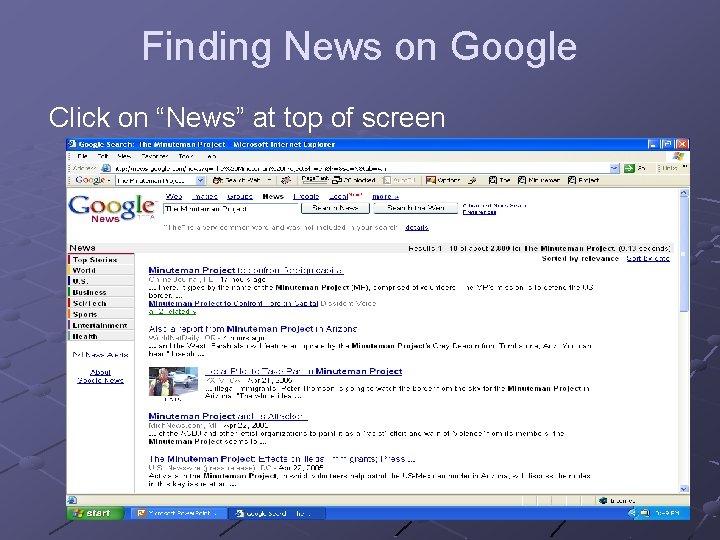Click the Groups search tab link
Image resolution: width=720 pixels, height=540 pixels.
[240, 197]
